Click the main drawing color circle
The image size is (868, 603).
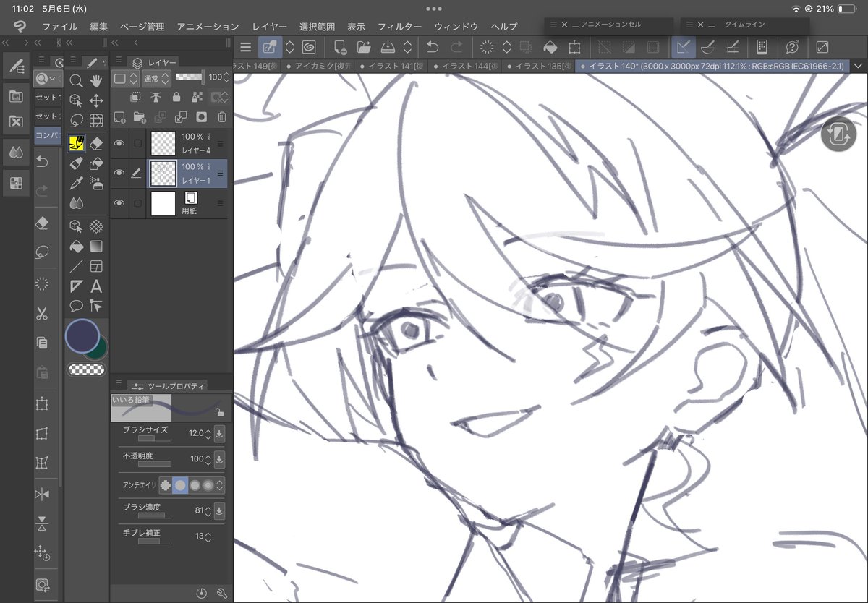(x=82, y=337)
